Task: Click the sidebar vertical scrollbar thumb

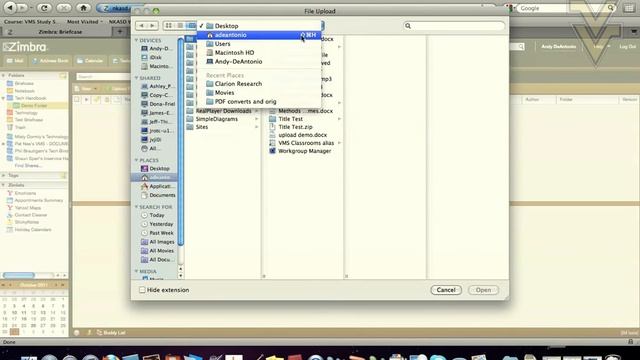Action: pos(180,143)
